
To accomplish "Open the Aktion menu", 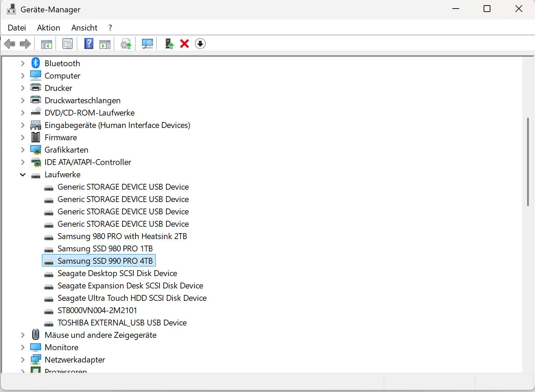I will click(49, 28).
